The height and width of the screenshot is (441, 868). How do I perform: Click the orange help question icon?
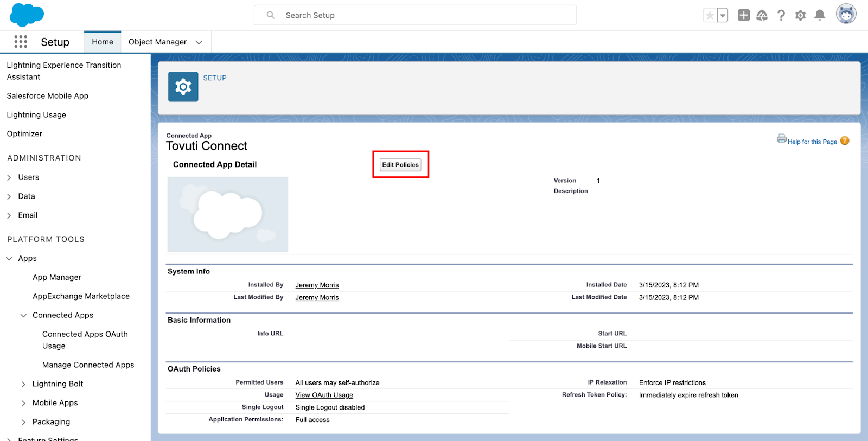click(845, 141)
